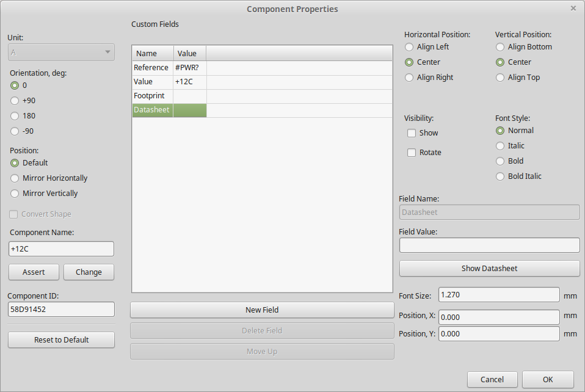Click Reset to Default button
This screenshot has width=585, height=392.
(61, 340)
